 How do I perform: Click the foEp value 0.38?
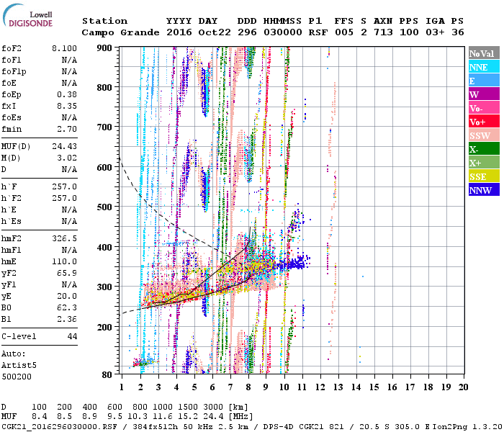(x=67, y=94)
